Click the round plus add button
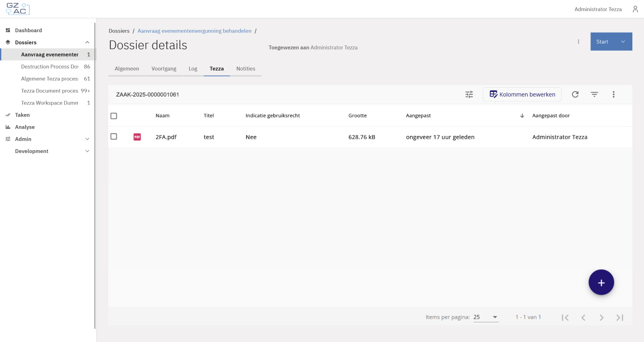 click(x=601, y=283)
